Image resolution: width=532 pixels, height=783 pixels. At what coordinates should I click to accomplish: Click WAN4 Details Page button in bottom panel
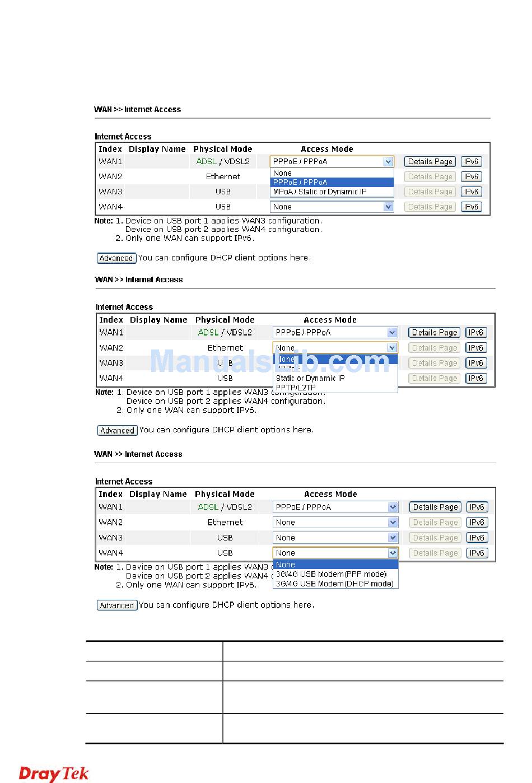click(435, 553)
